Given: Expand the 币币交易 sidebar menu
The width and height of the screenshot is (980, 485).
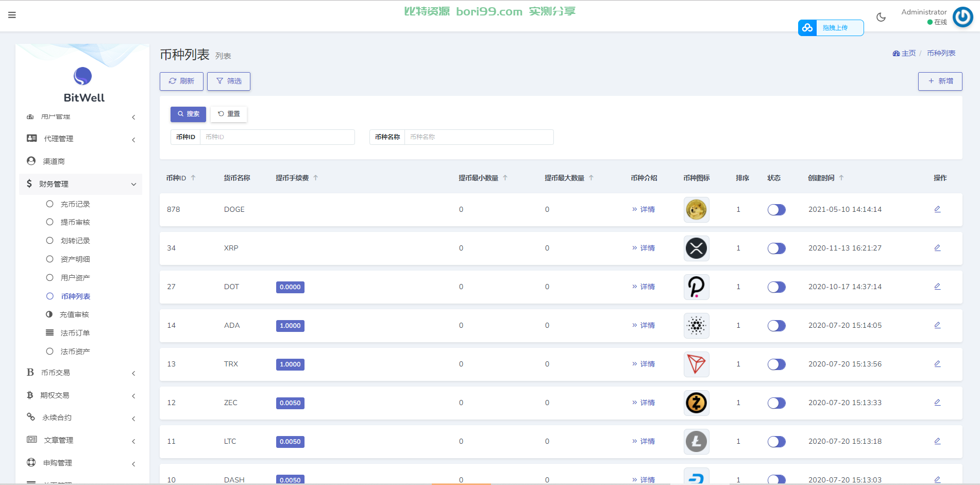Looking at the screenshot, I should tap(81, 373).
